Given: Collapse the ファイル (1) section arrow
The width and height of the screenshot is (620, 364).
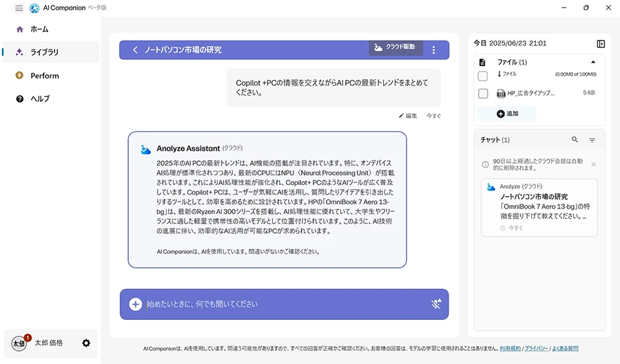Looking at the screenshot, I should tap(593, 62).
